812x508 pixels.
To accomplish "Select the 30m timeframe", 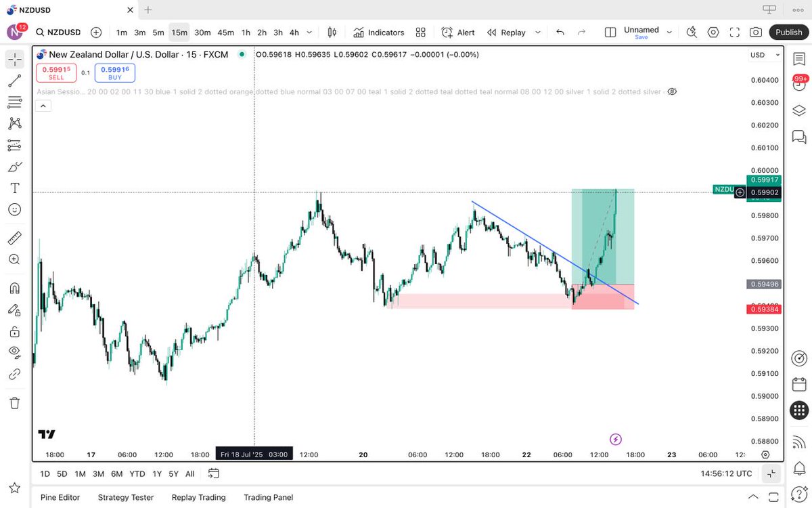I will (x=202, y=33).
